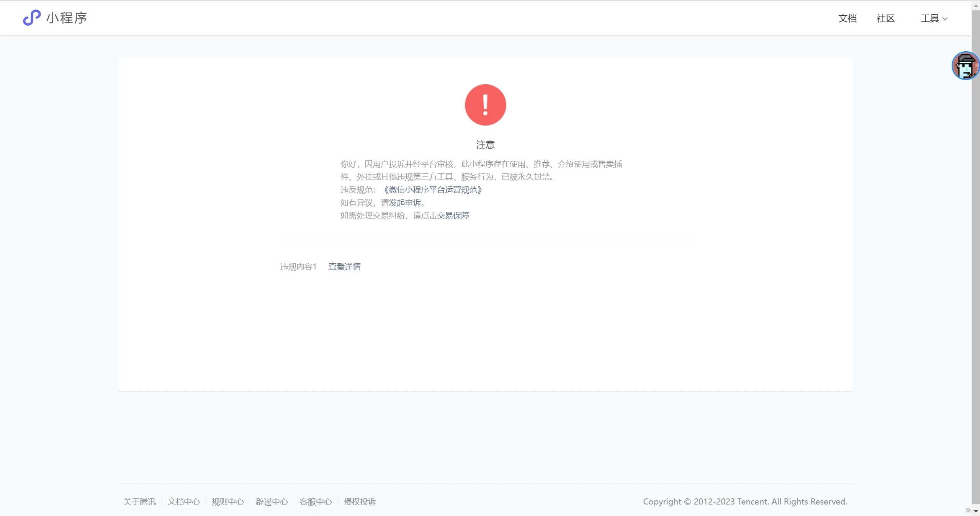Click the chevron arrow beside 工具
This screenshot has height=516, width=980.
(x=945, y=19)
